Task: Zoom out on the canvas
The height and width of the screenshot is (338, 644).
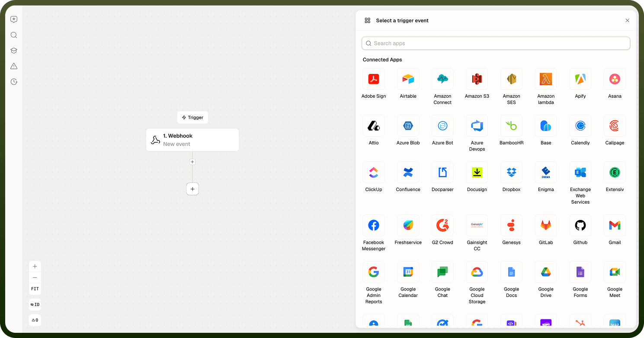Action: (x=35, y=277)
